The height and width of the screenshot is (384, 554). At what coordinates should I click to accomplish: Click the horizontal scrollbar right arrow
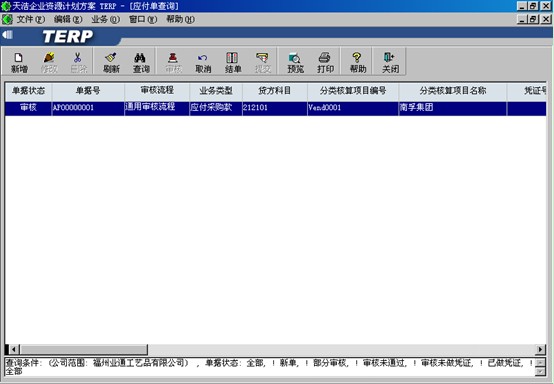(540, 350)
